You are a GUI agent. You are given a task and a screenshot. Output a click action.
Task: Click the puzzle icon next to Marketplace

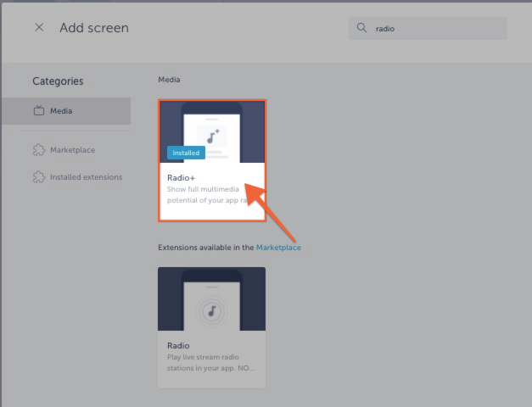(38, 150)
